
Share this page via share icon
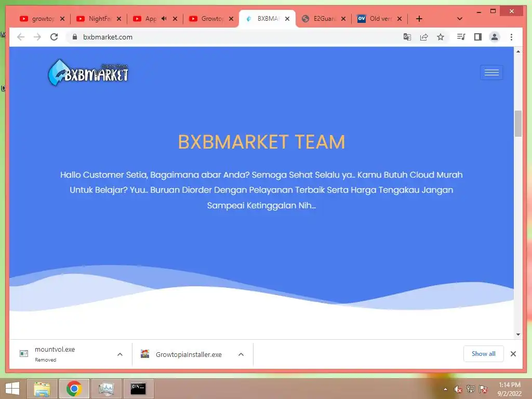(424, 37)
